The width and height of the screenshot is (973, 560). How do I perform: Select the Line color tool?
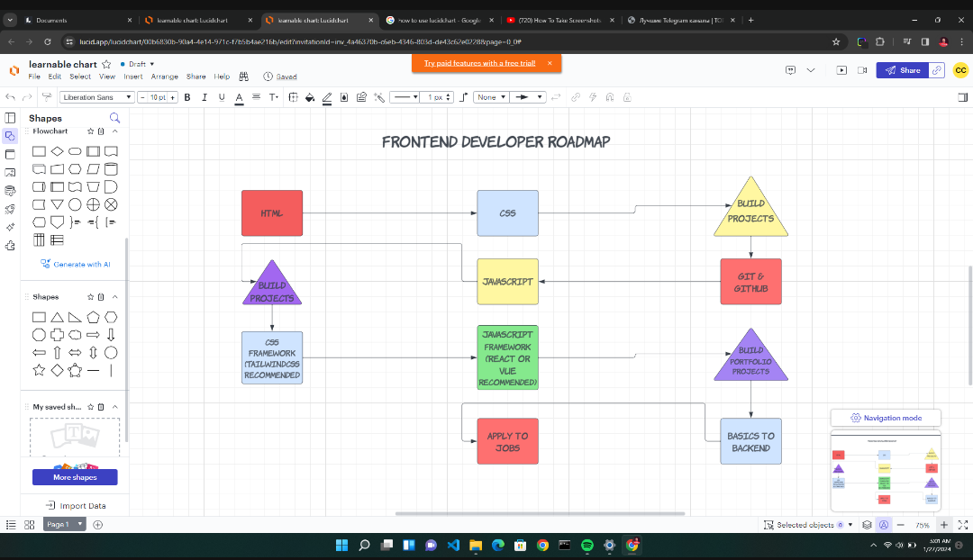pos(327,97)
